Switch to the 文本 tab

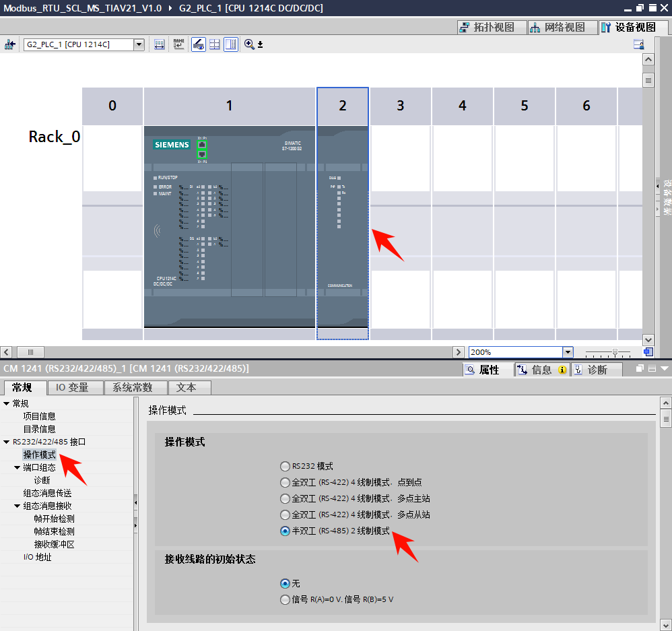(x=189, y=387)
